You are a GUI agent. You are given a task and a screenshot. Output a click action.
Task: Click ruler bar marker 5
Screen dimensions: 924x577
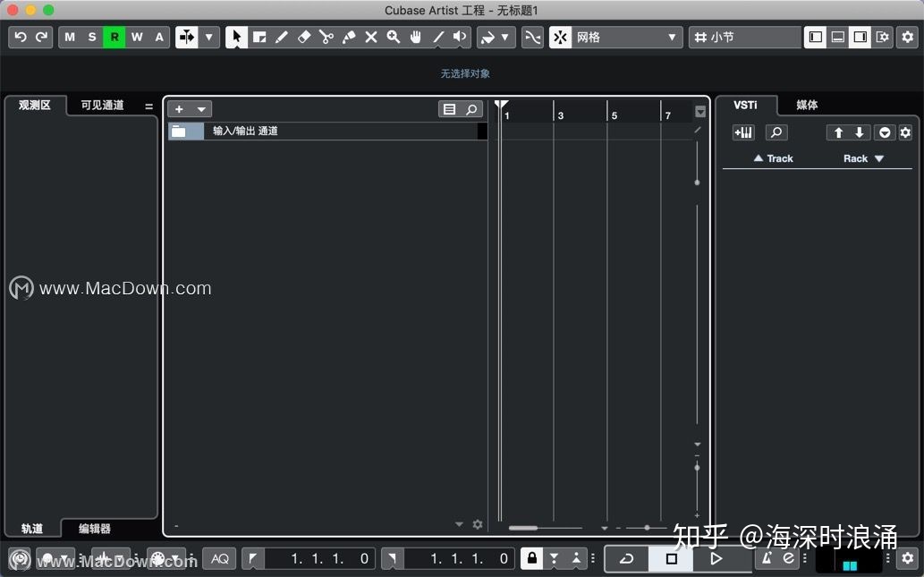614,115
